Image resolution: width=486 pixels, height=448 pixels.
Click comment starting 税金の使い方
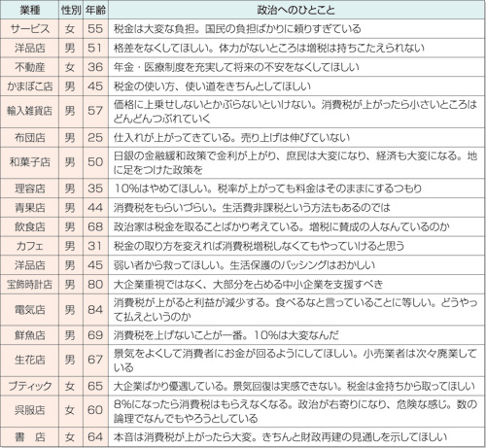click(x=296, y=86)
